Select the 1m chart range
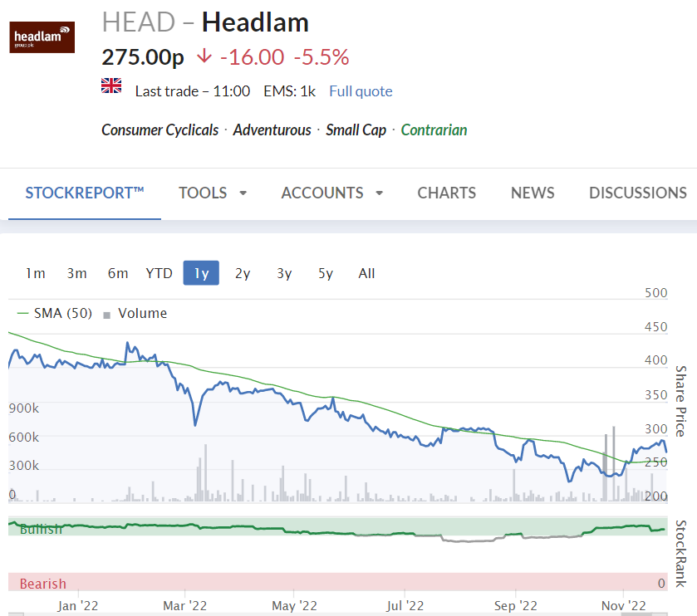Screen dimensions: 697x616 click(x=36, y=273)
